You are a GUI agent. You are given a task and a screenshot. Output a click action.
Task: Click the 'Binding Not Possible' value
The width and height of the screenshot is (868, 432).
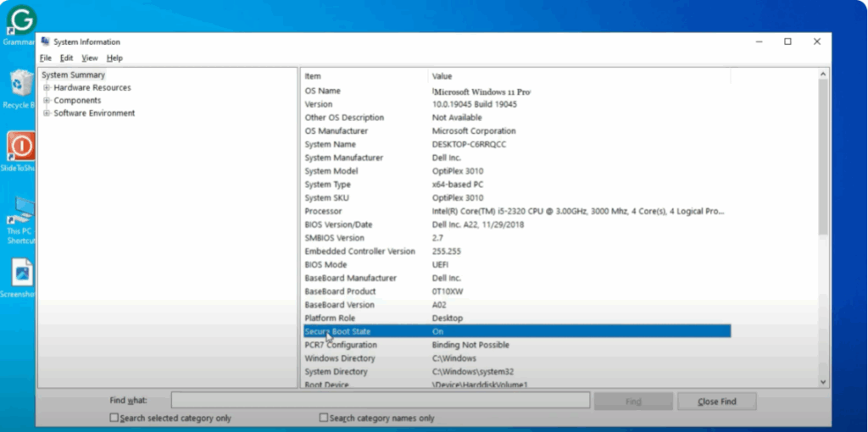click(470, 345)
